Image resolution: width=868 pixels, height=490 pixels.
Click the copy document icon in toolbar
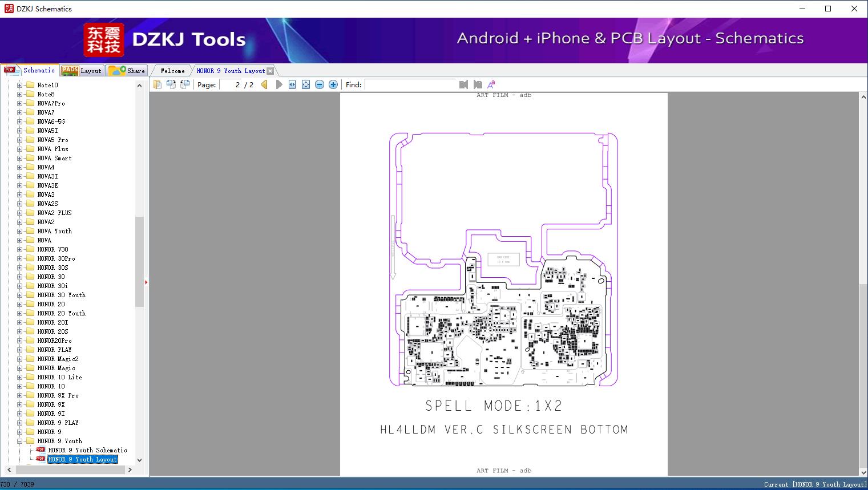click(x=158, y=84)
